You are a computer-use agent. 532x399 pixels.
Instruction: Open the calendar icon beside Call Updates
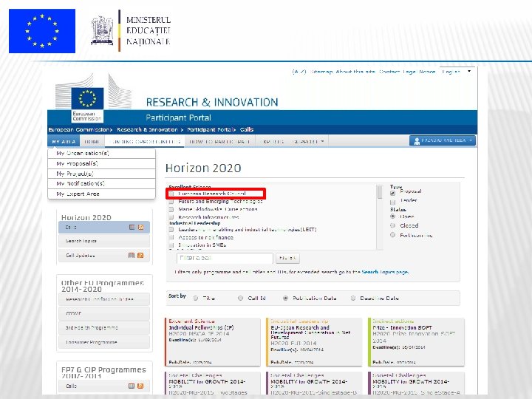pyautogui.click(x=132, y=255)
